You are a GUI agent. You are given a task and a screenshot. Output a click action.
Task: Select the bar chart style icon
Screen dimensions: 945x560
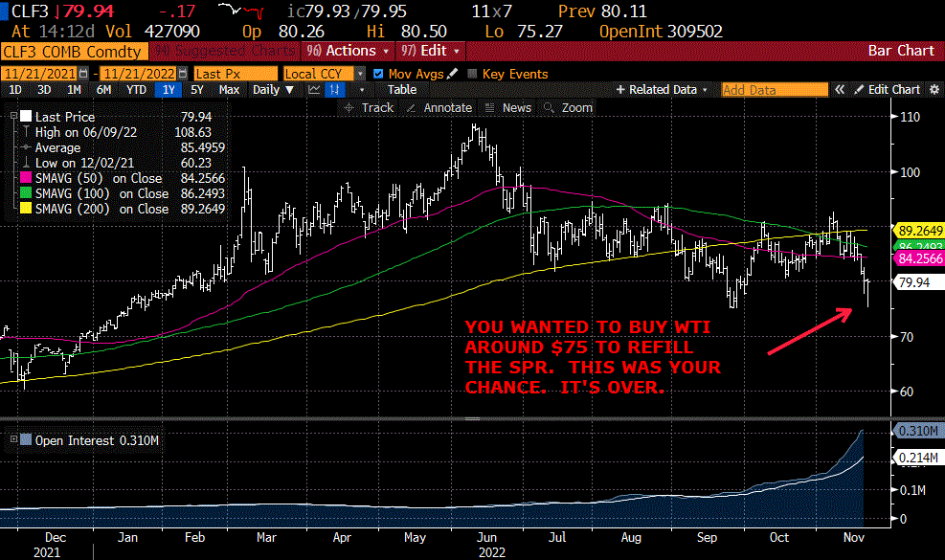pyautogui.click(x=333, y=90)
